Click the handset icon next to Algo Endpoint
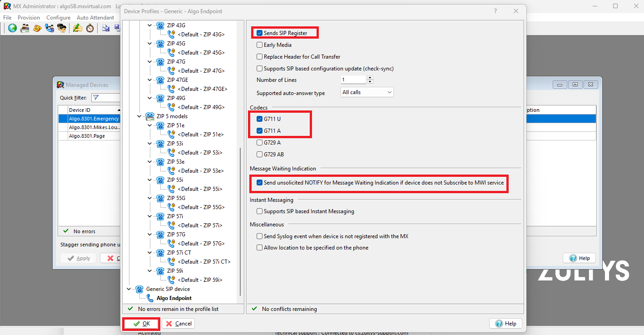Screen dimensions: 644x335 [x=150, y=298]
